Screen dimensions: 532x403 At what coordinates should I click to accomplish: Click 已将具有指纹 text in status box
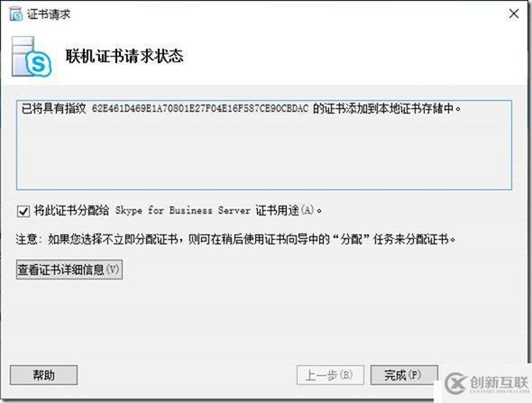click(x=53, y=108)
